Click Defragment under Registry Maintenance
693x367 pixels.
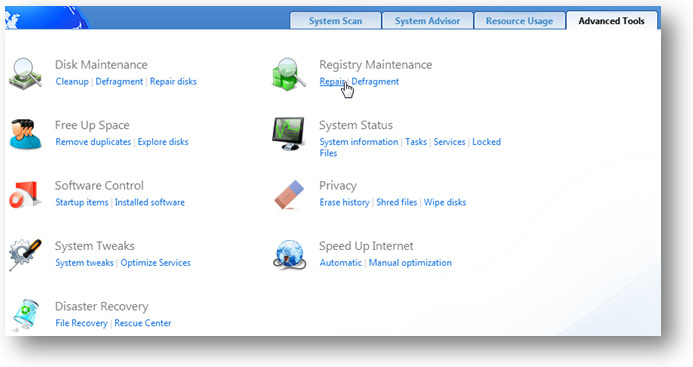click(375, 82)
